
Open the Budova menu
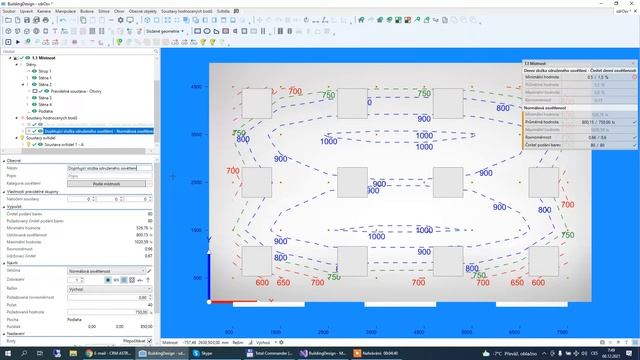[87, 11]
